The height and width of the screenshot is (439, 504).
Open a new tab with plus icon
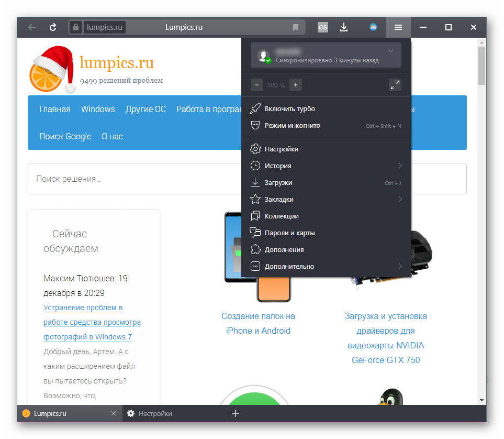[236, 413]
